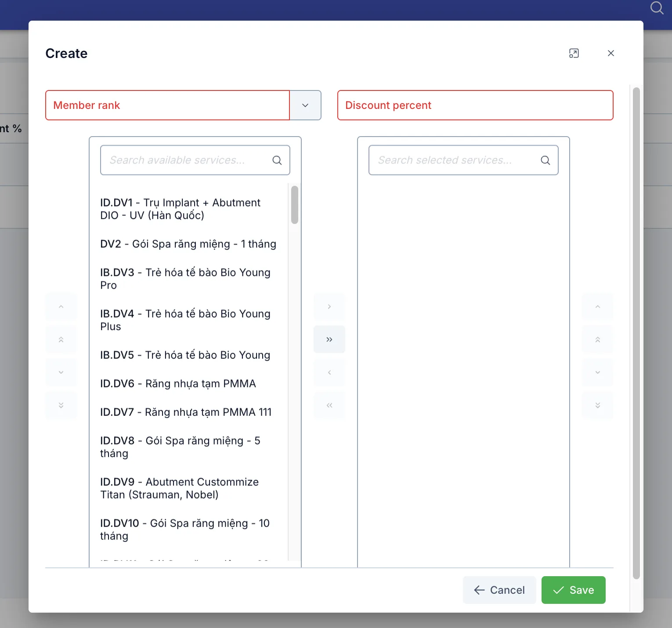Image resolution: width=672 pixels, height=628 pixels.
Task: Click the search magnifier icon in top bar
Action: tap(657, 8)
